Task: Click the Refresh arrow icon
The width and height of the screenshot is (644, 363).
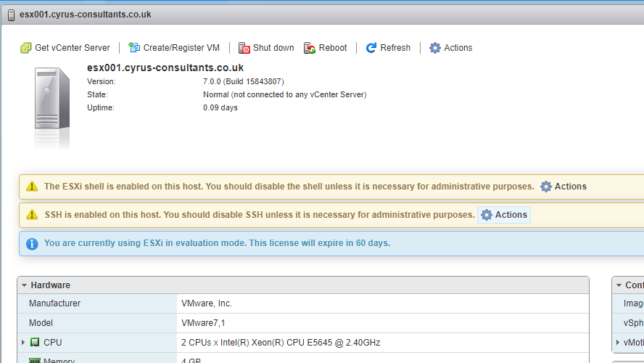Action: click(x=371, y=48)
